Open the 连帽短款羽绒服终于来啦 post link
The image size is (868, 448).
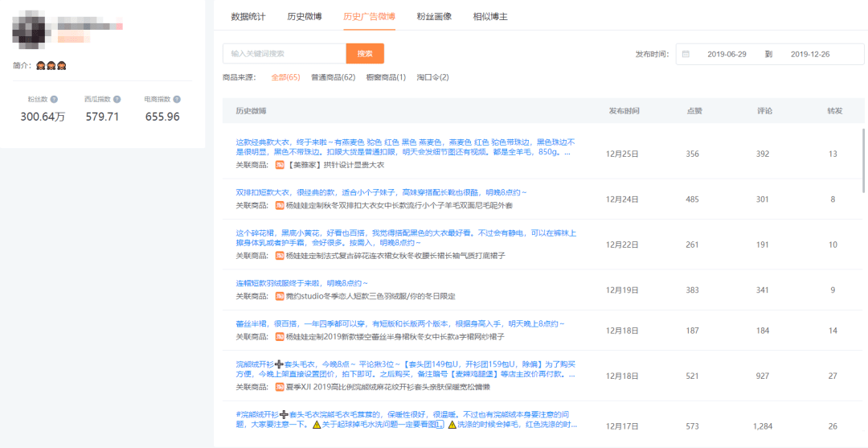(301, 283)
